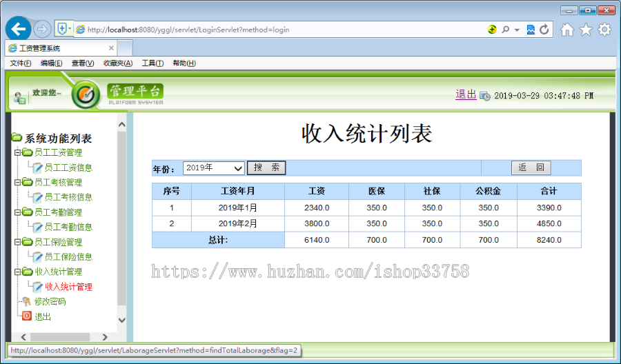Viewport: 621px width, 364px height.
Task: Click the 返 回 button
Action: [531, 168]
